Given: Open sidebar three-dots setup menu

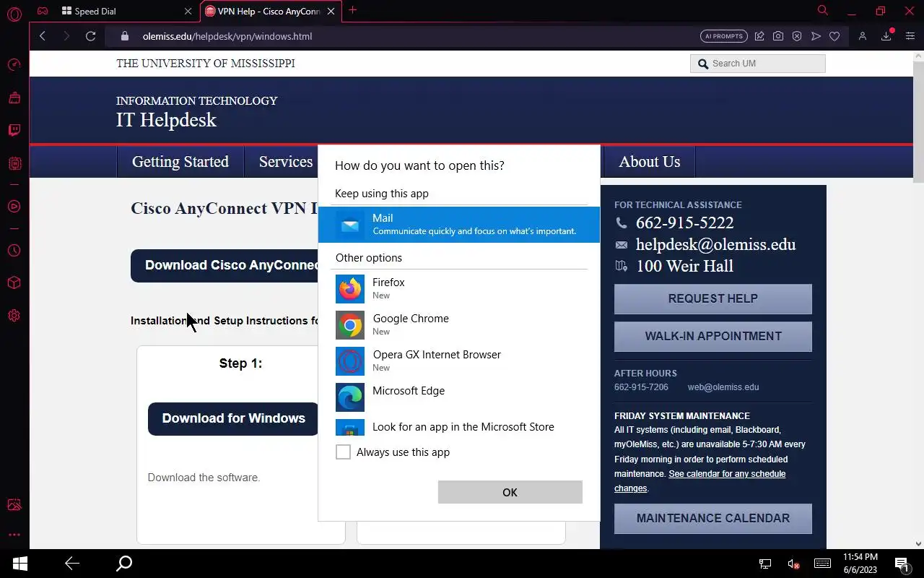Looking at the screenshot, I should coord(14,535).
